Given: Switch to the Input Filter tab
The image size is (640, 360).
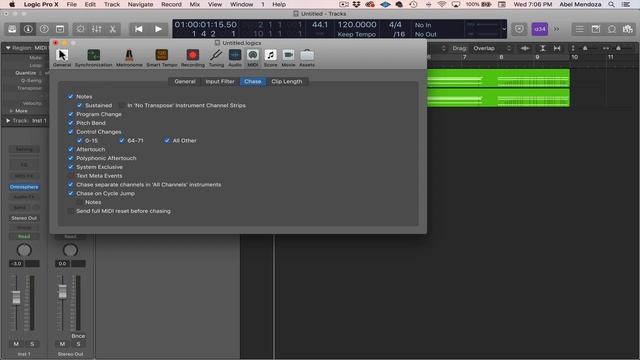Looking at the screenshot, I should point(220,82).
